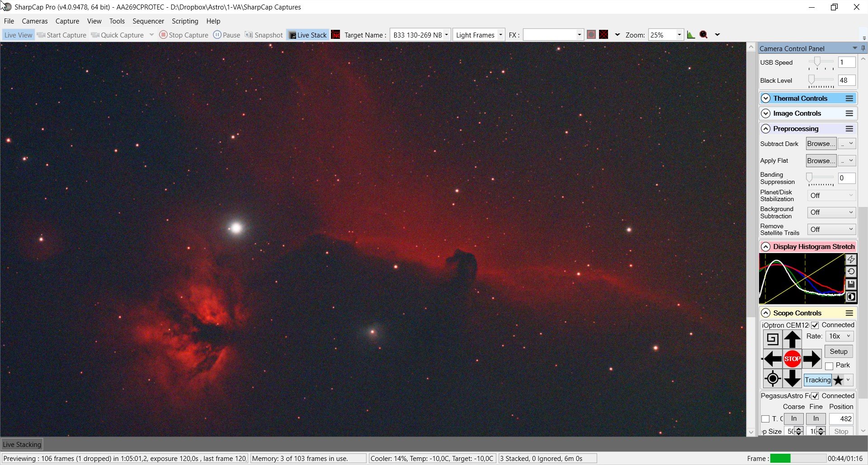Move the mount right with the right arrow
Screen dimensions: 868x465
pyautogui.click(x=812, y=359)
